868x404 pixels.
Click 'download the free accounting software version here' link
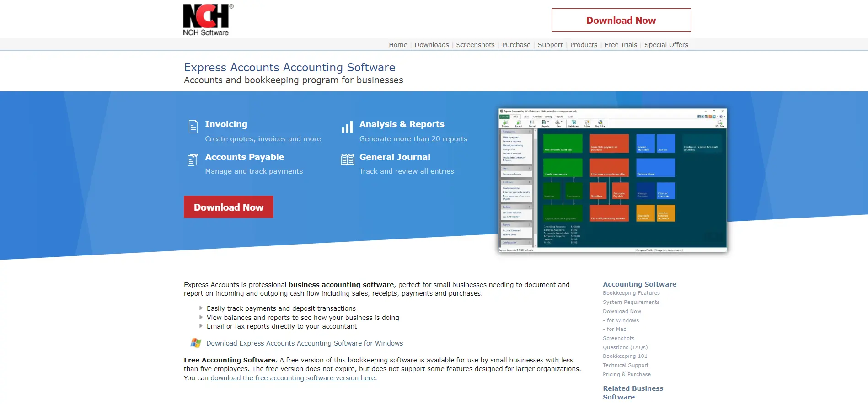293,378
